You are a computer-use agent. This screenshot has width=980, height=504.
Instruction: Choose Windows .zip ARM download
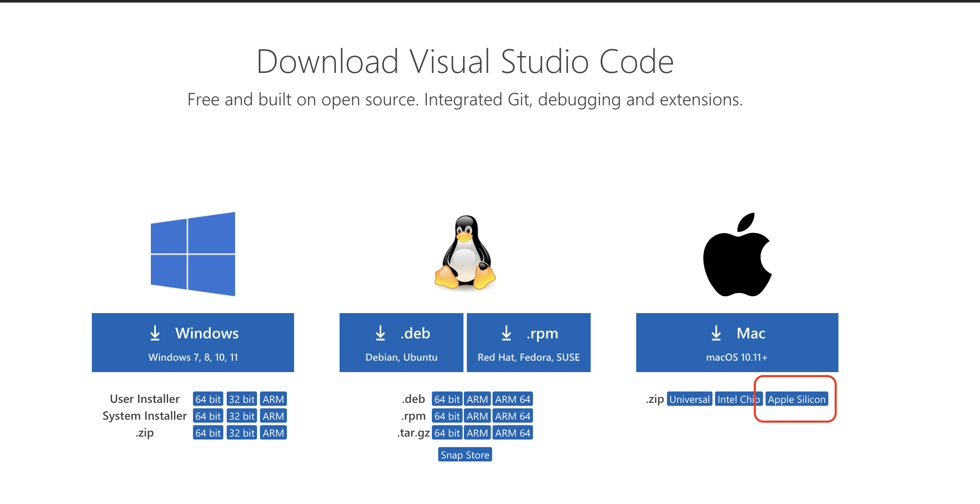273,433
